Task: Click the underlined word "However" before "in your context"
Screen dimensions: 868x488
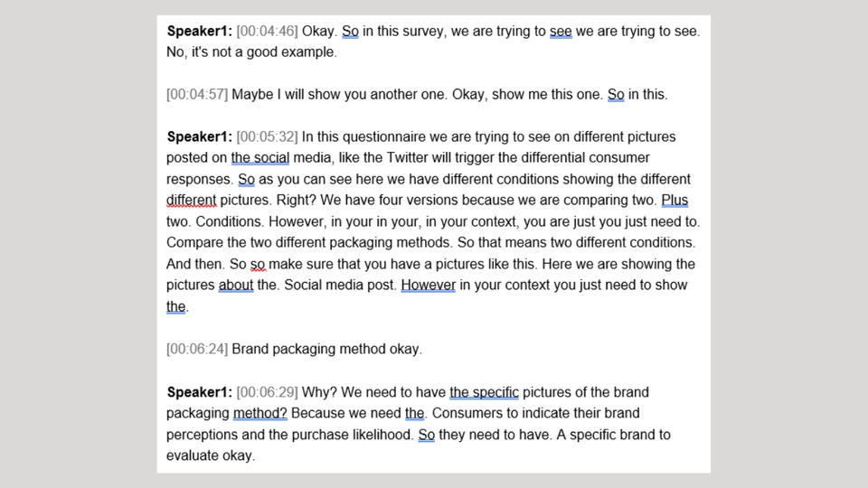Action: [429, 285]
